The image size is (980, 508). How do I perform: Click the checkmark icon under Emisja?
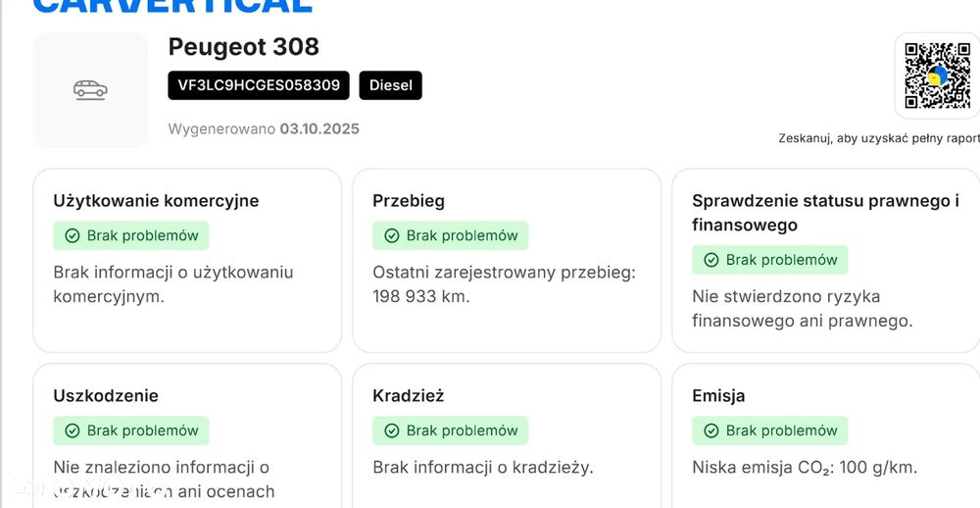(x=710, y=431)
